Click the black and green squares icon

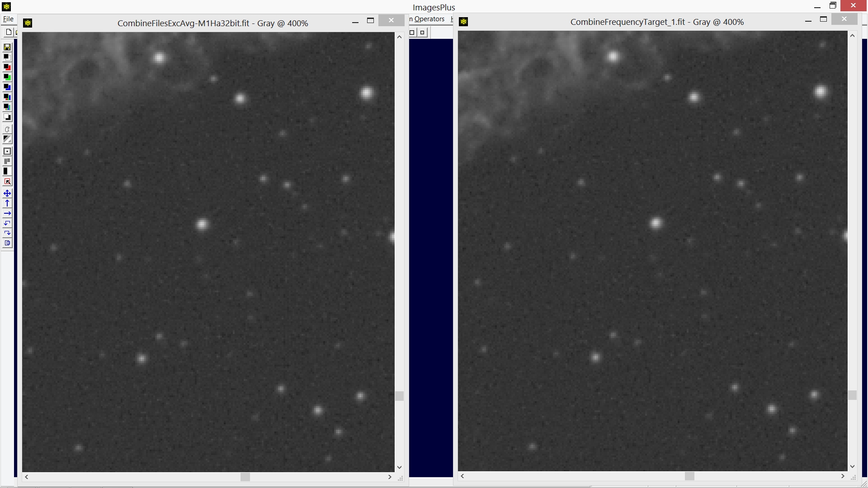click(x=7, y=77)
